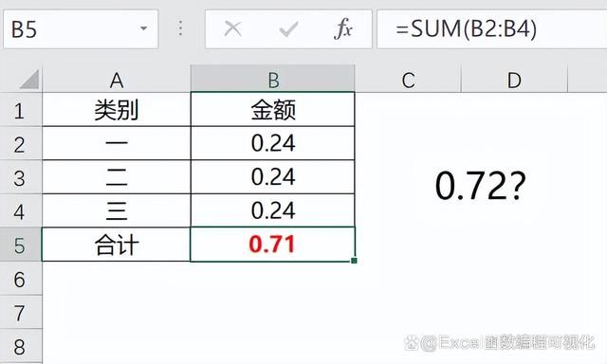Click cell containing 类别

117,110
